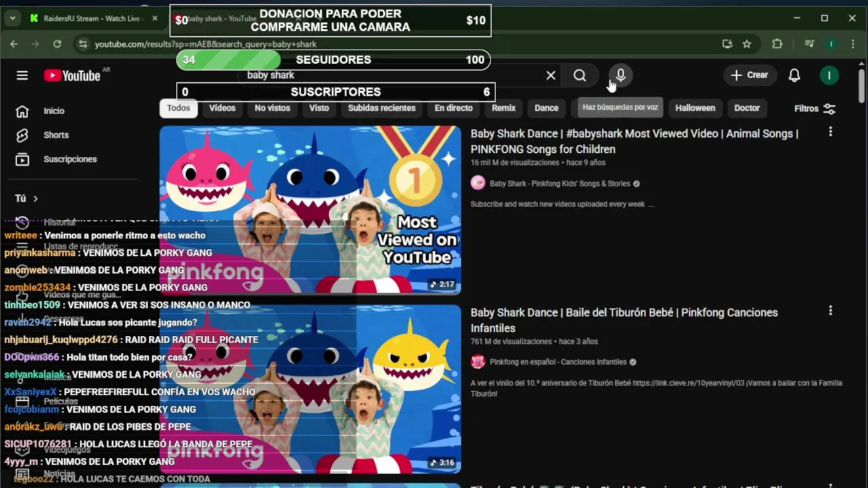Click the Pinkfong en español channel avatar
This screenshot has width=868, height=488.
(478, 362)
